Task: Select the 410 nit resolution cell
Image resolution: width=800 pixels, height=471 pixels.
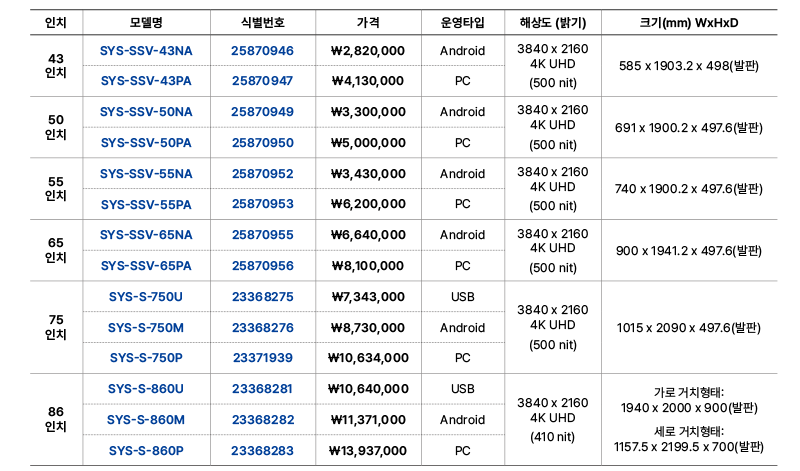Action: pos(552,437)
